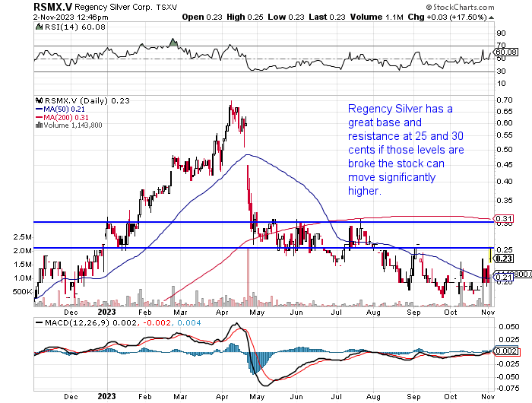Click the red MA(200) legend line swatch
Viewport: 532px width, 403px height.
click(x=40, y=117)
